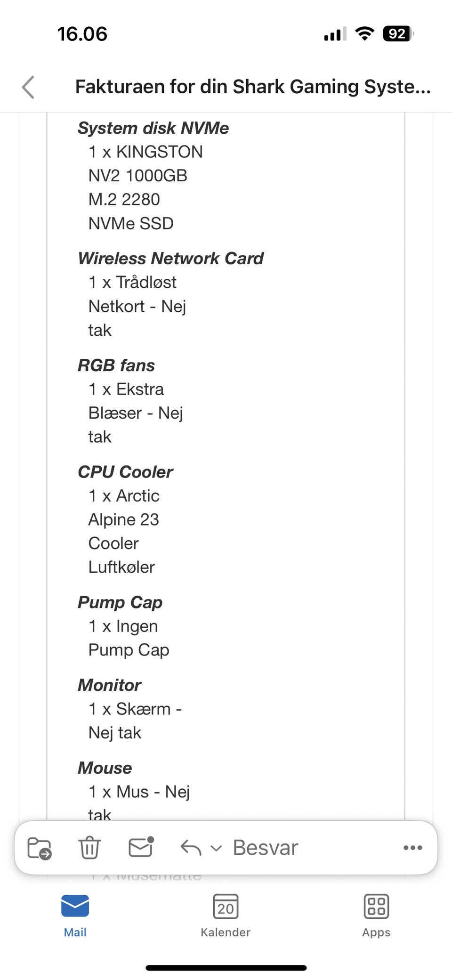Tap the email subject title
Screen dimensions: 452x980
tap(253, 87)
